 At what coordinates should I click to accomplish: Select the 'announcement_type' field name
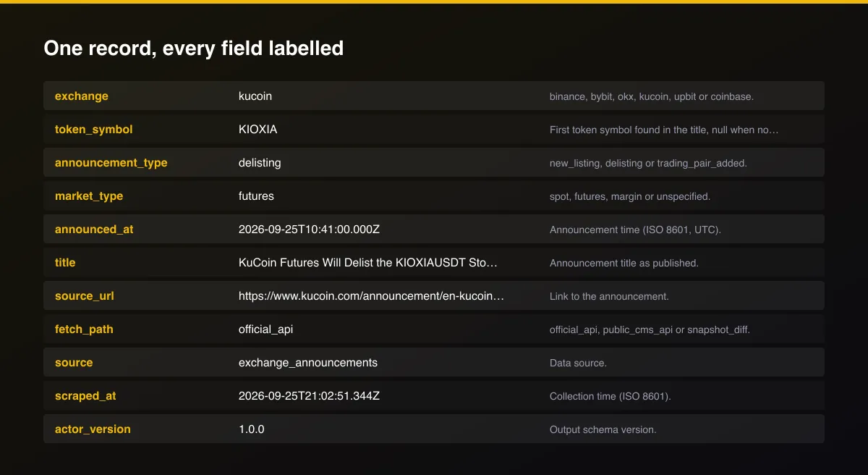[111, 163]
